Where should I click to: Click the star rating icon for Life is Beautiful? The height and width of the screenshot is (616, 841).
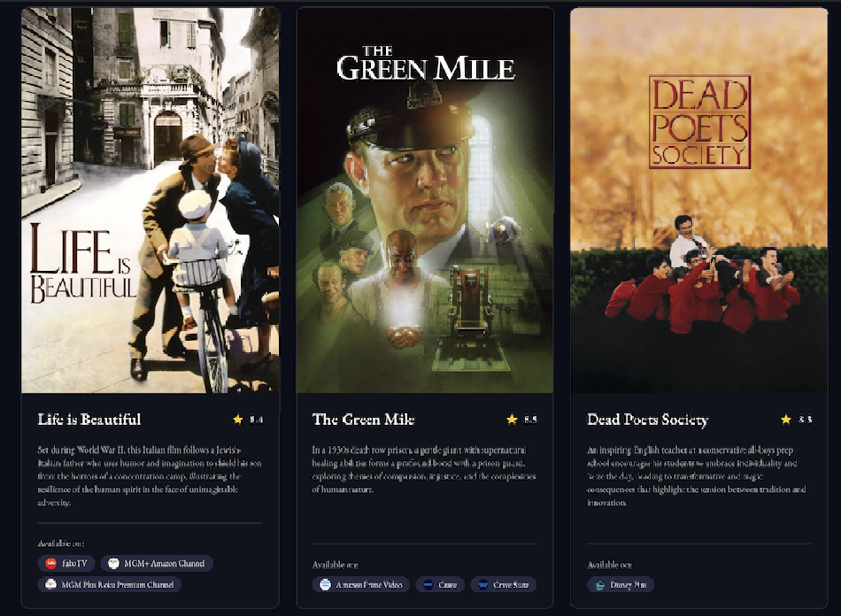tap(237, 420)
